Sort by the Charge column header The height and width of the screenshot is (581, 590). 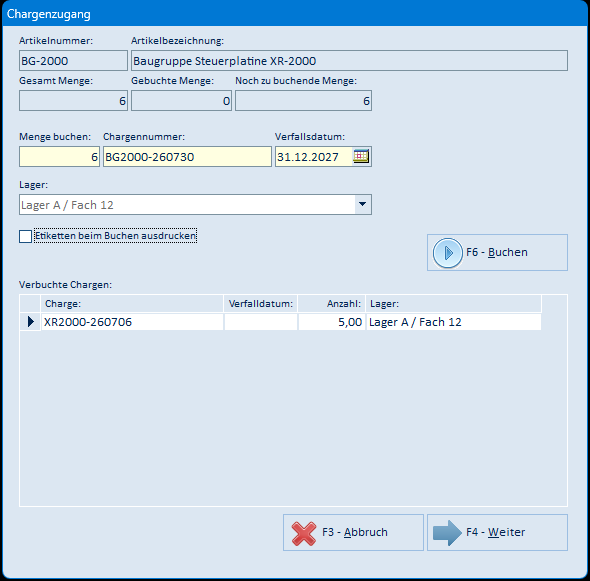click(132, 304)
